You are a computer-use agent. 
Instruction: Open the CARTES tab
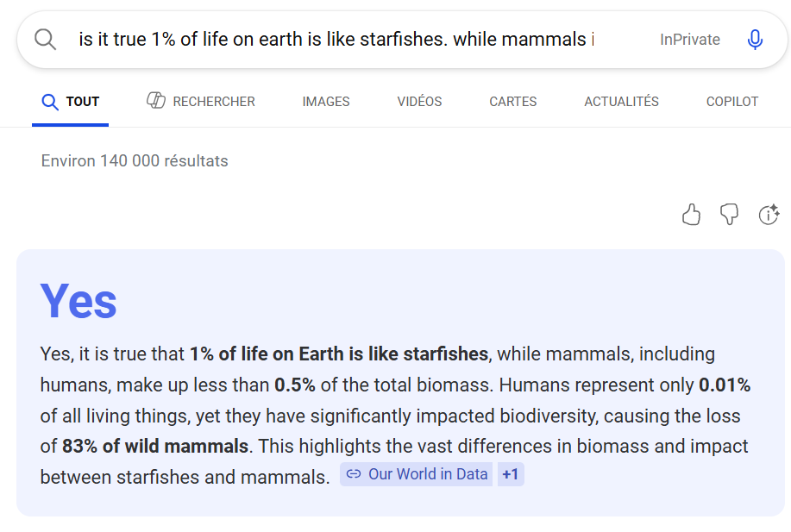pyautogui.click(x=513, y=102)
